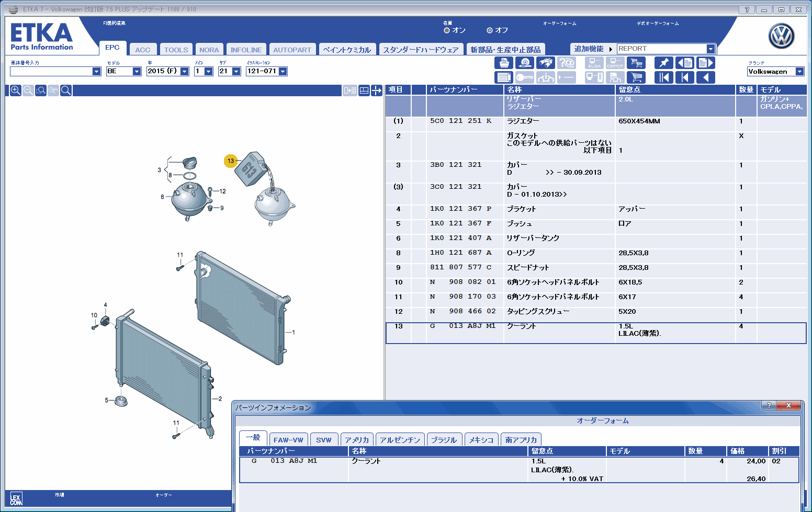This screenshot has height=512, width=812.
Task: Expand the illustration 121-071 dropdown
Action: [x=283, y=72]
